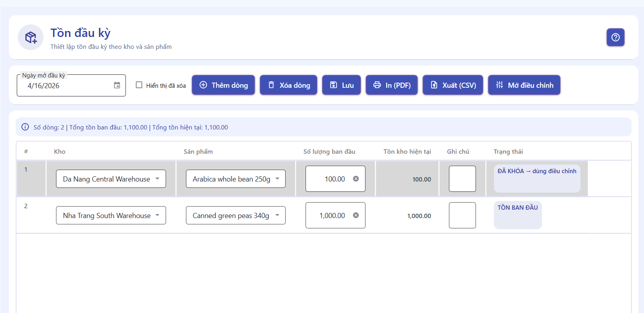Enable the 'Hiển thị đã xóa' checkbox
Screen dimensions: 644x313
coord(139,85)
